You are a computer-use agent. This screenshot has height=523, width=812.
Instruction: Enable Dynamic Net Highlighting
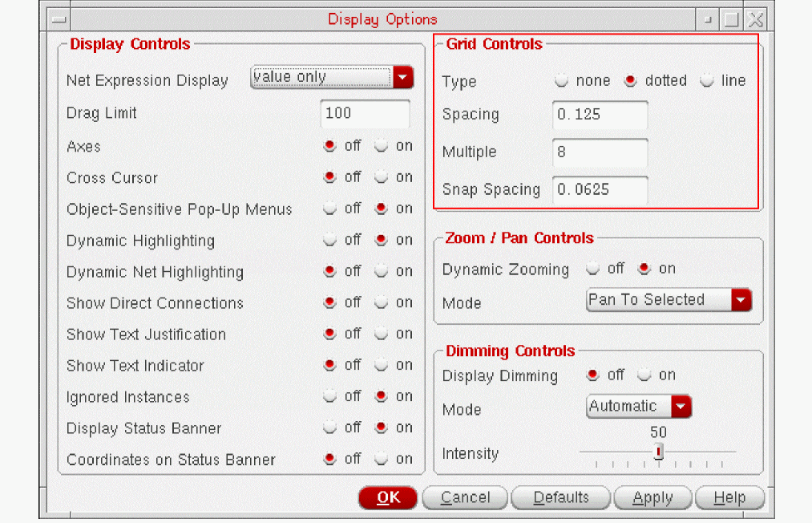click(x=381, y=271)
